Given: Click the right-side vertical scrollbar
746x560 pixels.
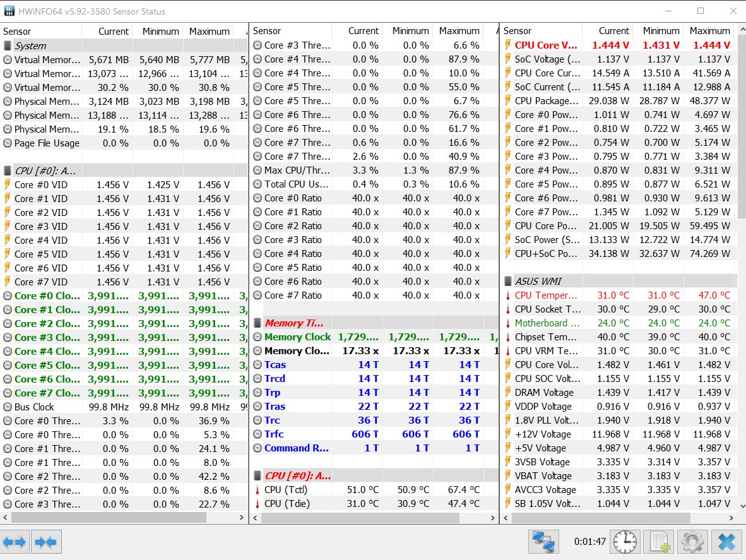Looking at the screenshot, I should [x=741, y=126].
